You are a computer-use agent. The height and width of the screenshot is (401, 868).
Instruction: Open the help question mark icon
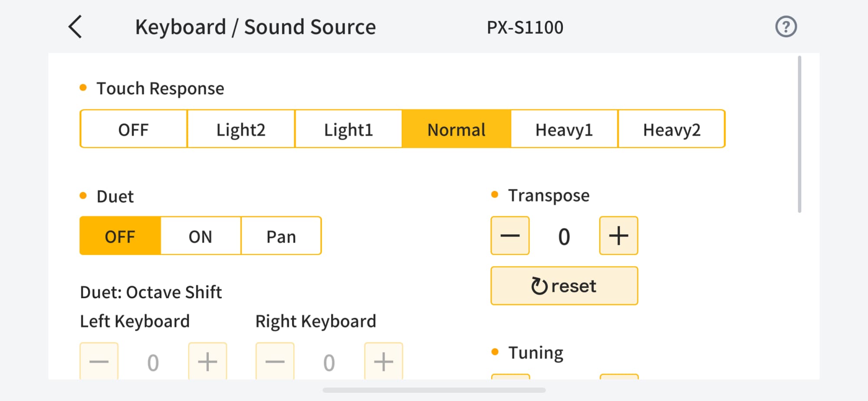(x=786, y=27)
